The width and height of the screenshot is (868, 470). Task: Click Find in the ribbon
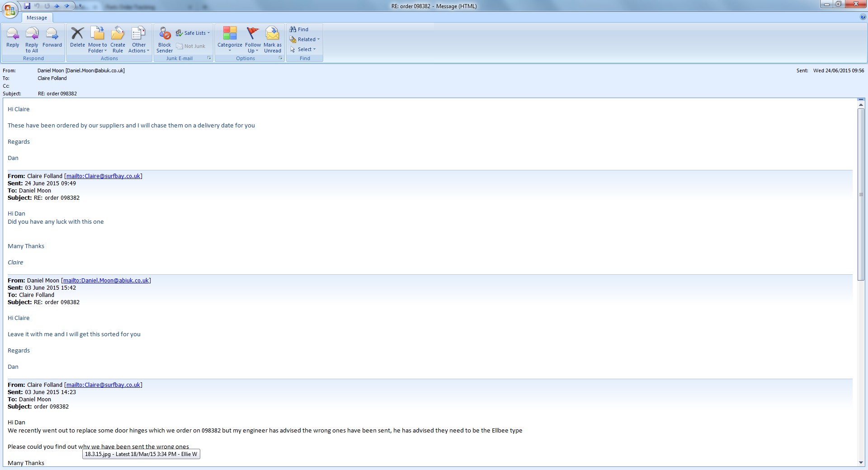click(299, 29)
